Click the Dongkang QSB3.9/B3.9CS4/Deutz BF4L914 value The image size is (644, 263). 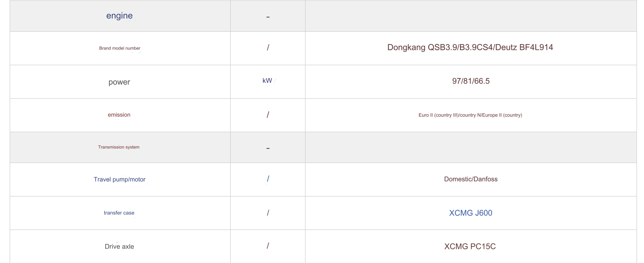point(470,48)
